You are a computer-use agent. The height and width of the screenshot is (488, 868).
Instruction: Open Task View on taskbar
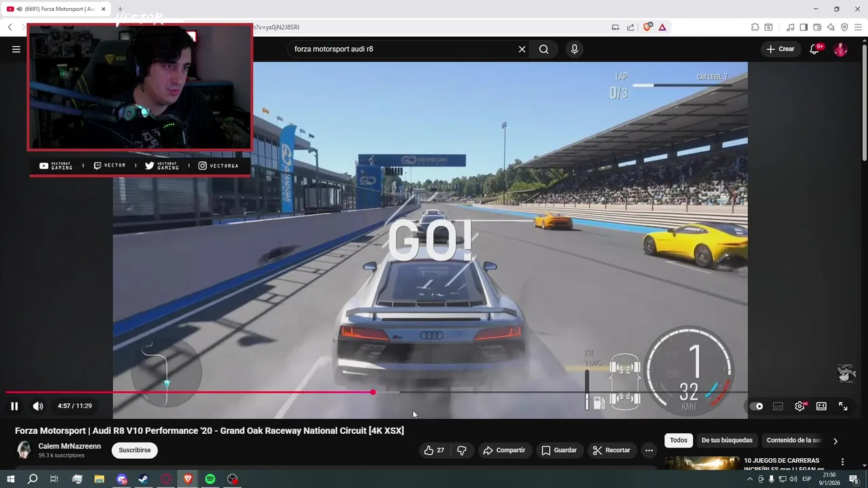coord(54,479)
